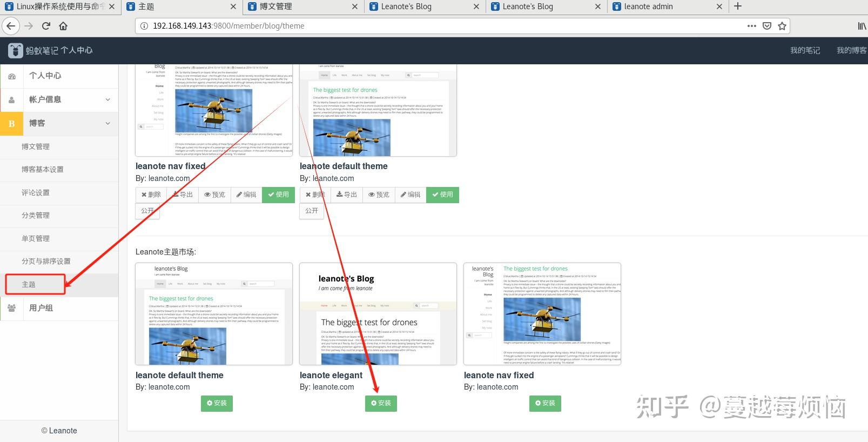
Task: Open a new browser tab with plus
Action: click(x=738, y=6)
